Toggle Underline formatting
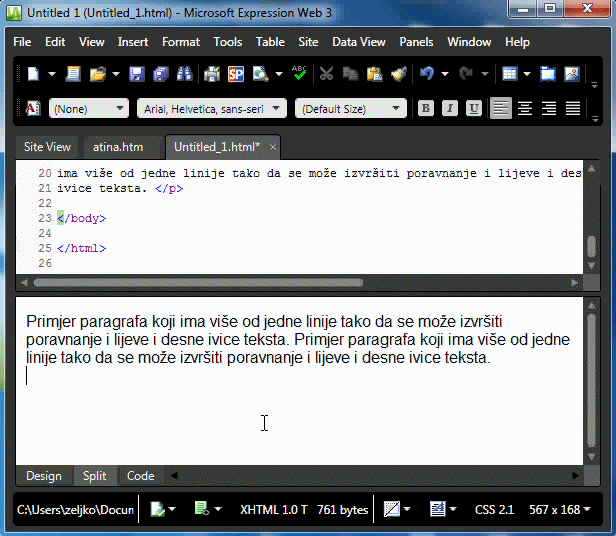 click(x=473, y=108)
